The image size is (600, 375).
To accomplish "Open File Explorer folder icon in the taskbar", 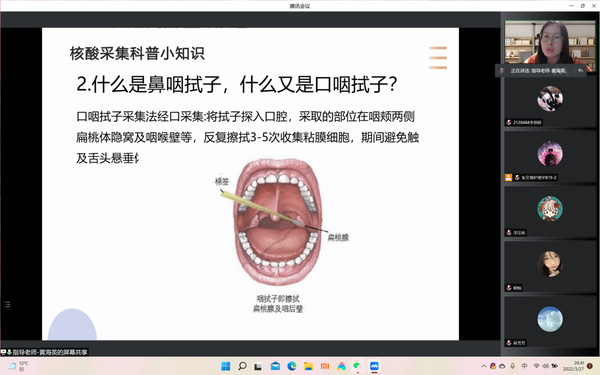I will pos(308,366).
